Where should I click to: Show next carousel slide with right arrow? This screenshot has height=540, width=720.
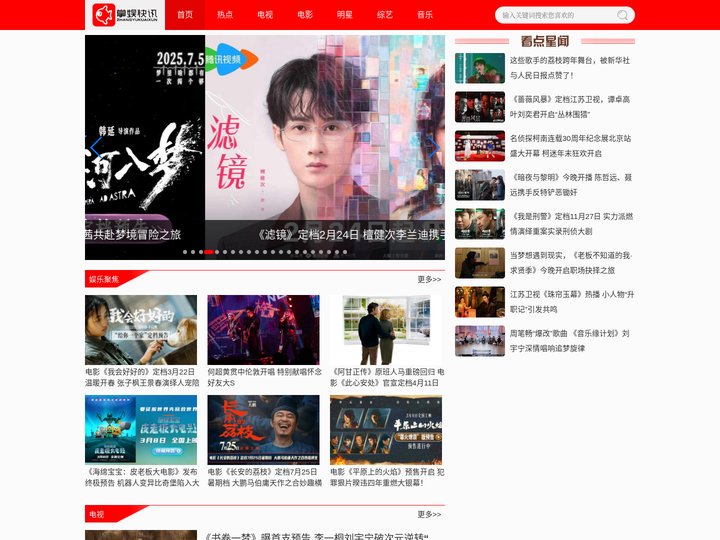click(434, 147)
